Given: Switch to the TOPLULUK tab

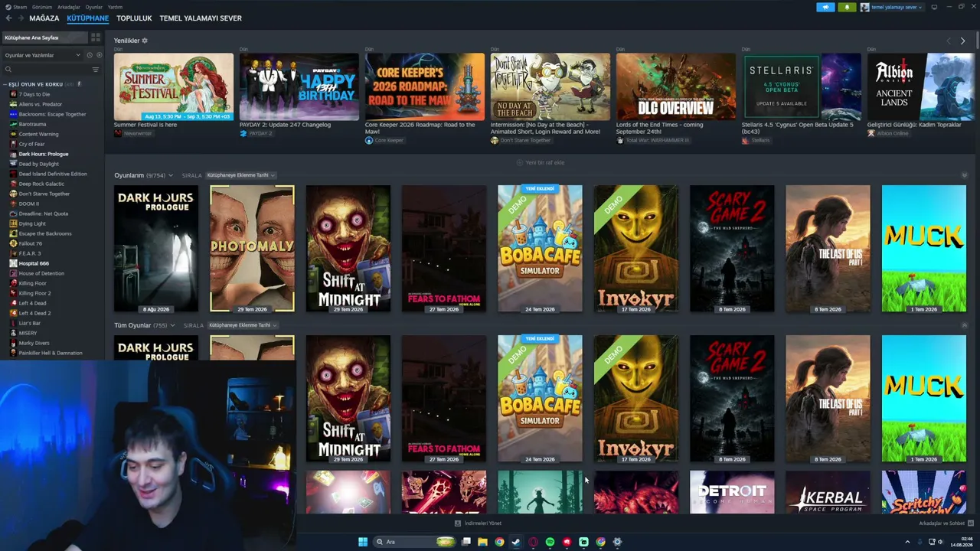Looking at the screenshot, I should click(x=134, y=18).
